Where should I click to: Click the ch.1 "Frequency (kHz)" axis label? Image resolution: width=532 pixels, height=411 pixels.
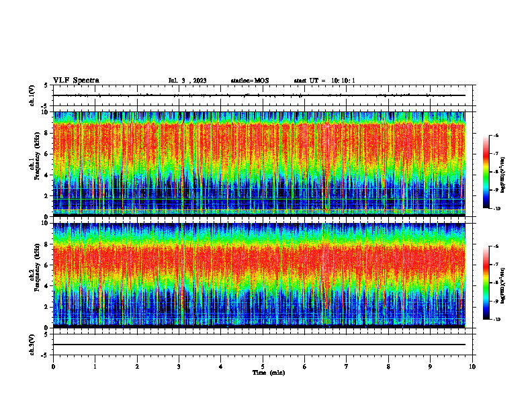click(38, 156)
